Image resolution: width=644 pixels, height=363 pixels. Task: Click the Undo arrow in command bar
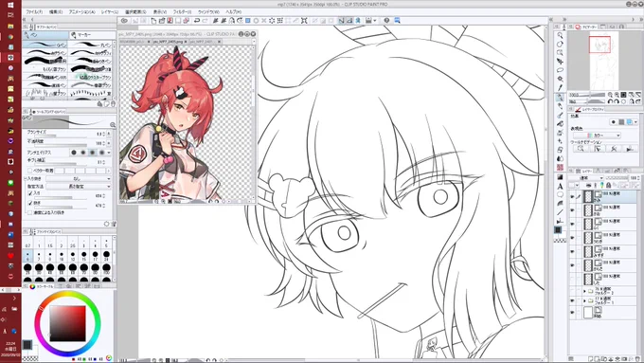pyautogui.click(x=197, y=21)
